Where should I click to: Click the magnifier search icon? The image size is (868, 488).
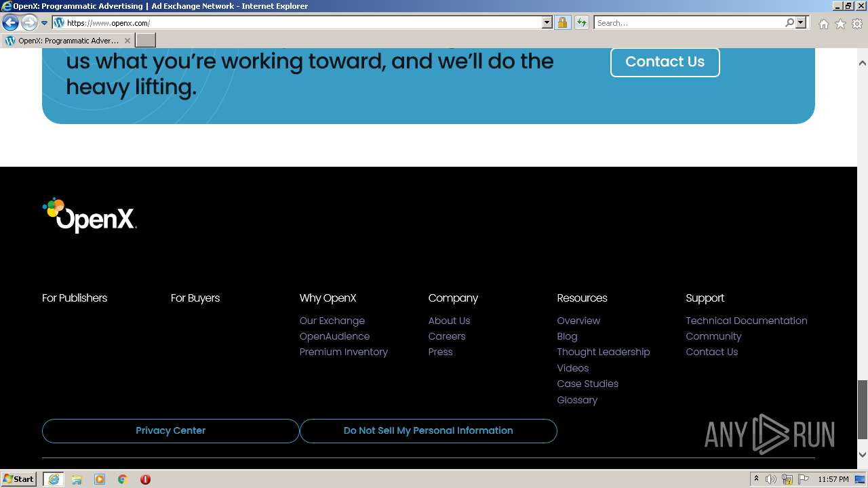coord(789,23)
